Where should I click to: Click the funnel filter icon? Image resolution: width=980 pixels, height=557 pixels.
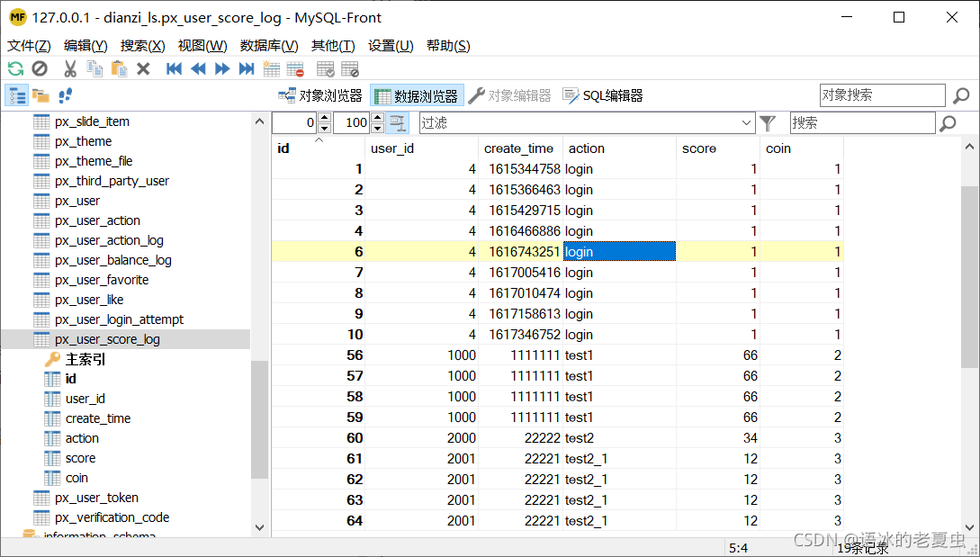pyautogui.click(x=768, y=122)
